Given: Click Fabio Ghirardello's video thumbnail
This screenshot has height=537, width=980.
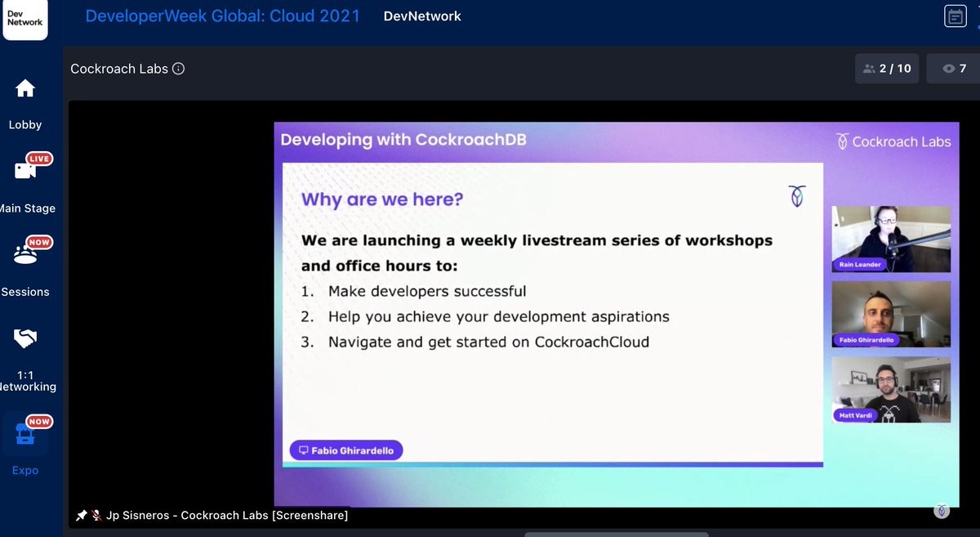Looking at the screenshot, I should pos(891,315).
